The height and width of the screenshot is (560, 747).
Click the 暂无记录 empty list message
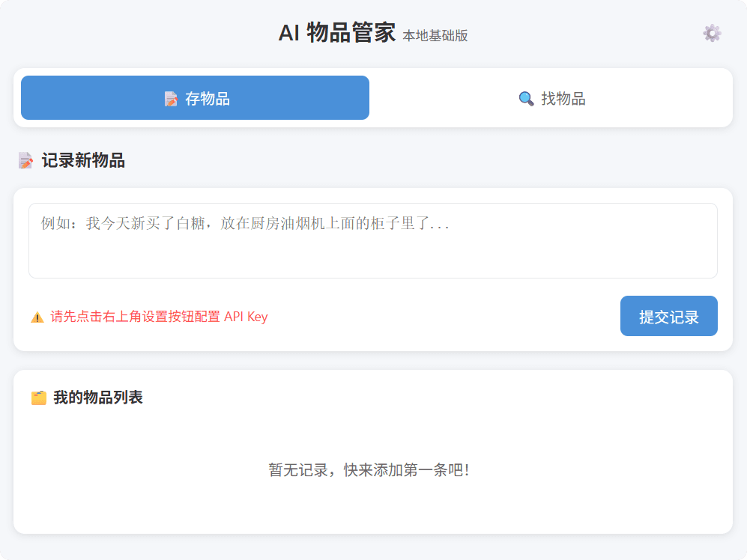point(369,470)
